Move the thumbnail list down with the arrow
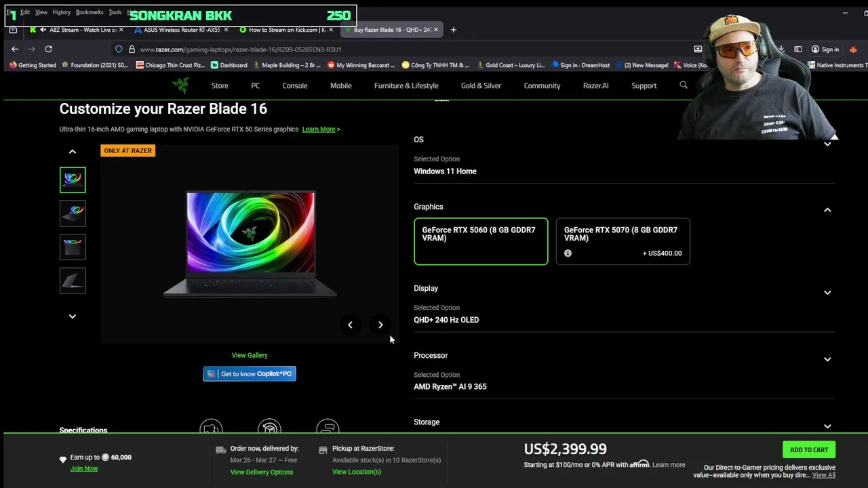The width and height of the screenshot is (868, 488). pyautogui.click(x=73, y=316)
